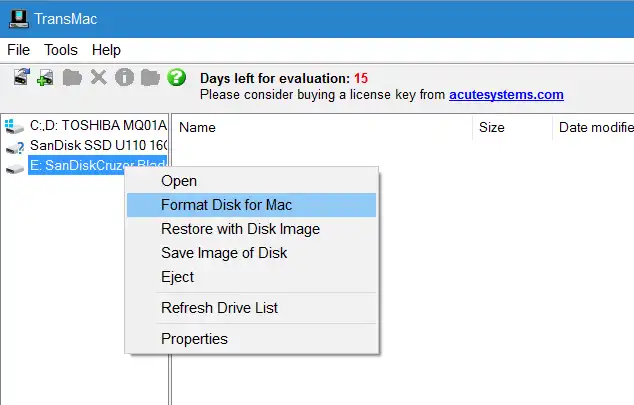This screenshot has width=634, height=405.
Task: Open Properties from context menu
Action: pos(194,339)
